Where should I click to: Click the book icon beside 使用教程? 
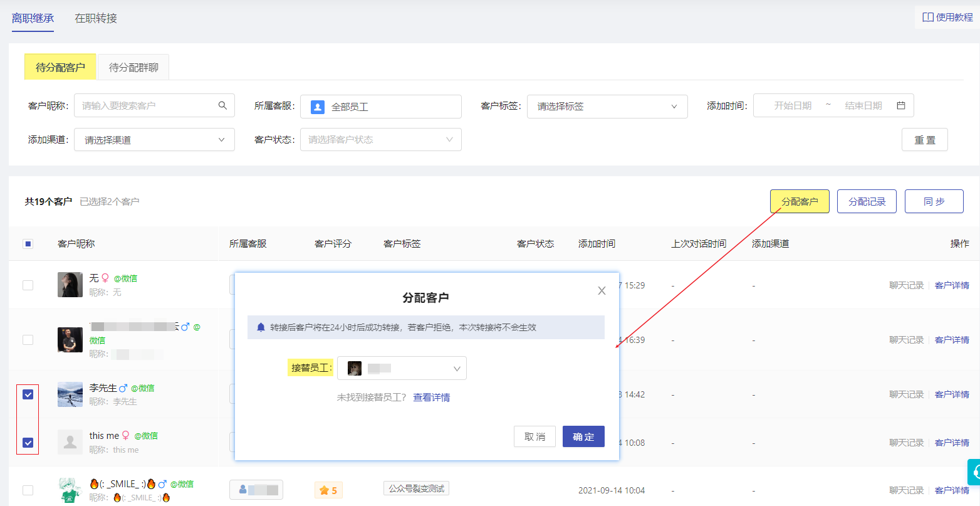coord(928,17)
